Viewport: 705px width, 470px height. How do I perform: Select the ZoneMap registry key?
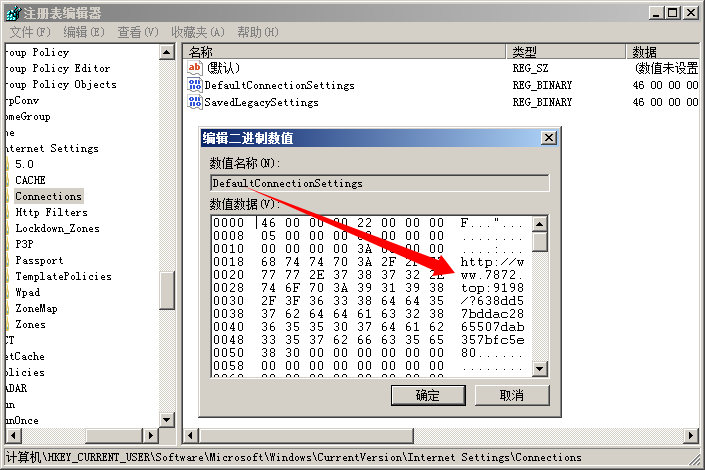(x=36, y=308)
